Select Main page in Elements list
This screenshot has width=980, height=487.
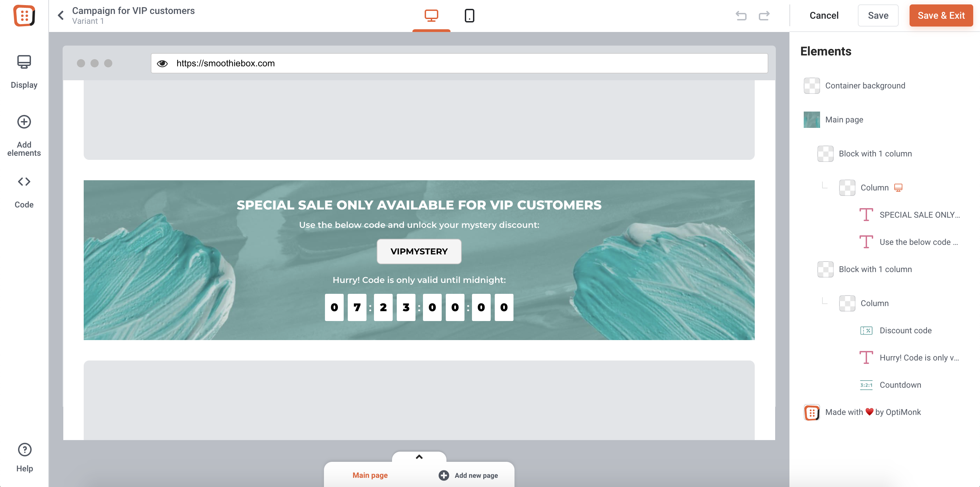844,120
